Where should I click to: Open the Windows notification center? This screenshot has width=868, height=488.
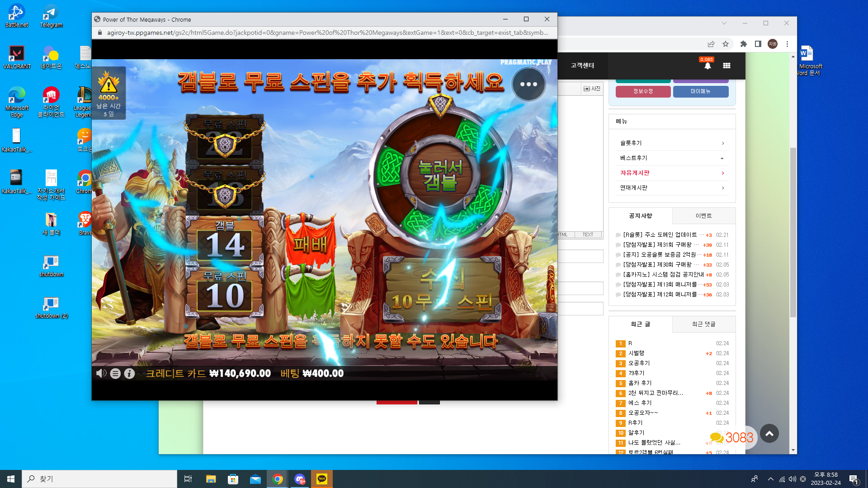click(854, 479)
